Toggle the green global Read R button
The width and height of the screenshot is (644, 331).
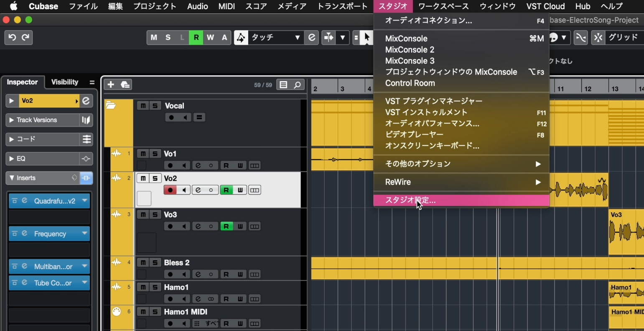click(x=196, y=38)
